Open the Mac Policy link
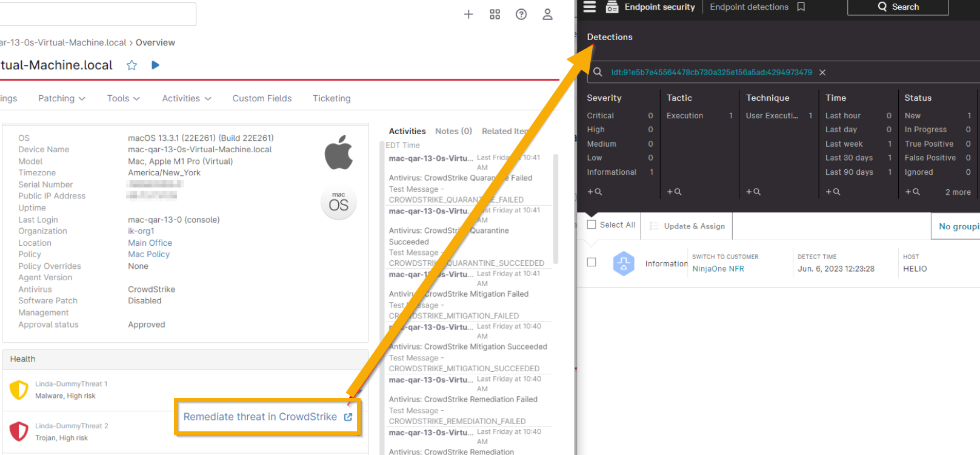This screenshot has height=455, width=980. pyautogui.click(x=148, y=254)
